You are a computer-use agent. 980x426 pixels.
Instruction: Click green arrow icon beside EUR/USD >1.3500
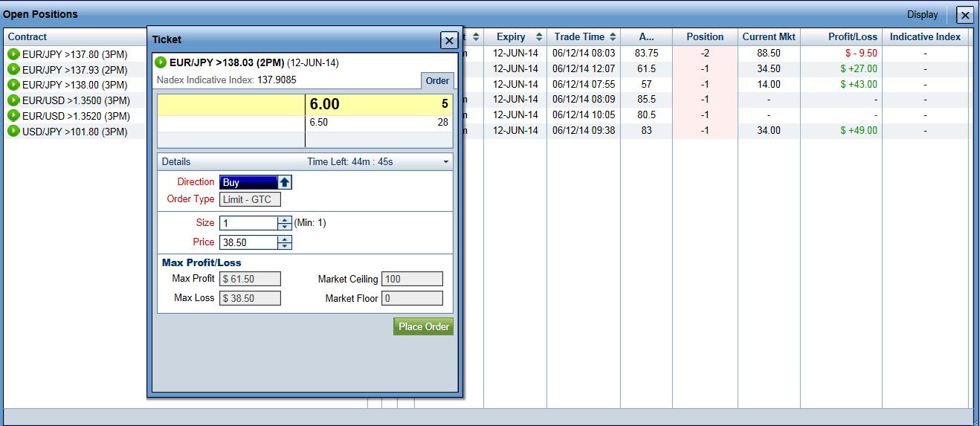(x=13, y=100)
